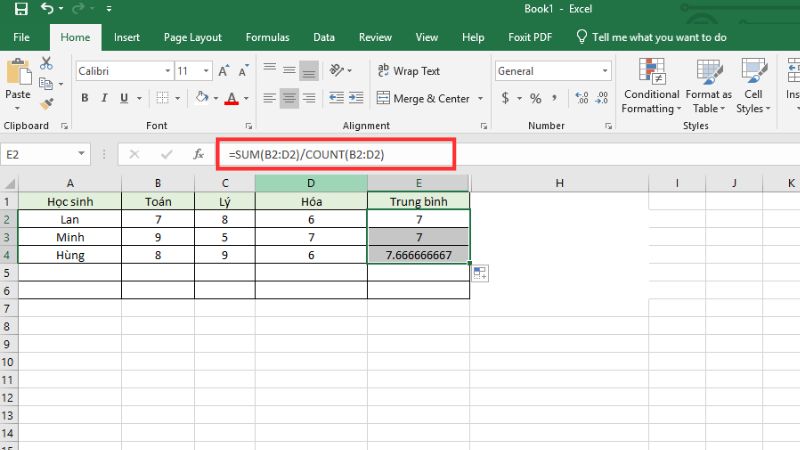Open the Name Box dropdown arrow

tap(81, 155)
